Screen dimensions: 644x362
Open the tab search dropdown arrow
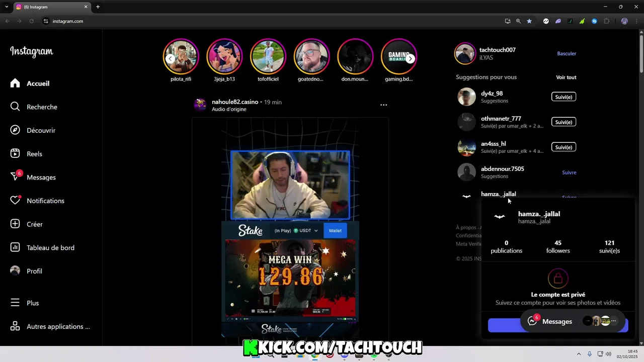click(7, 7)
